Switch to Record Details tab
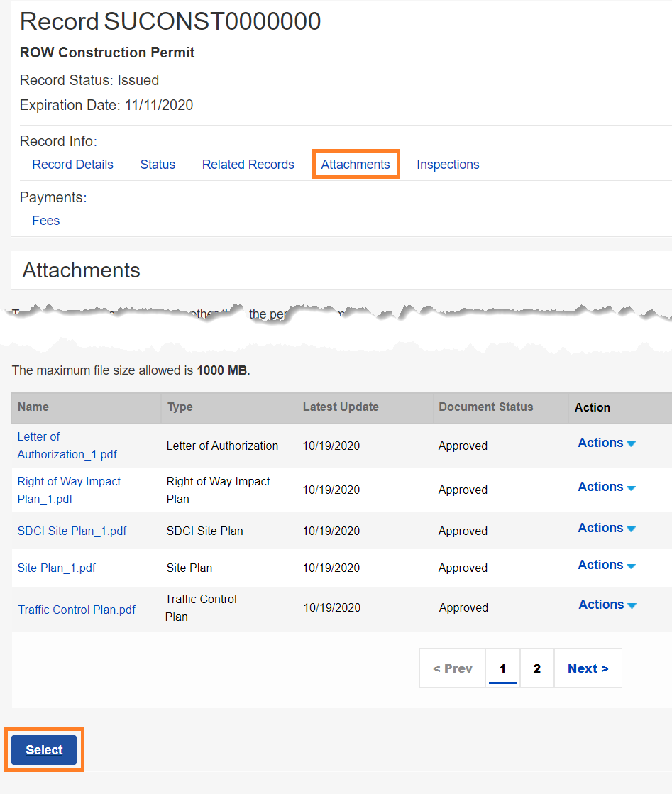Viewport: 672px width, 794px height. click(x=72, y=165)
